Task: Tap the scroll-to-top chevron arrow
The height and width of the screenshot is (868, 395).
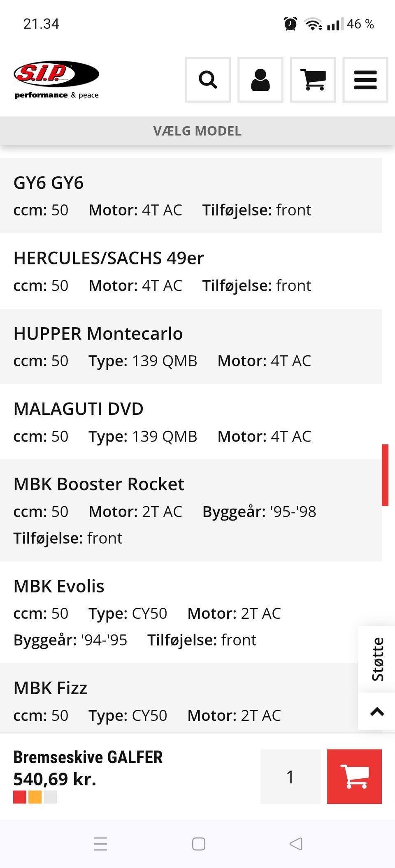Action: pos(377,712)
